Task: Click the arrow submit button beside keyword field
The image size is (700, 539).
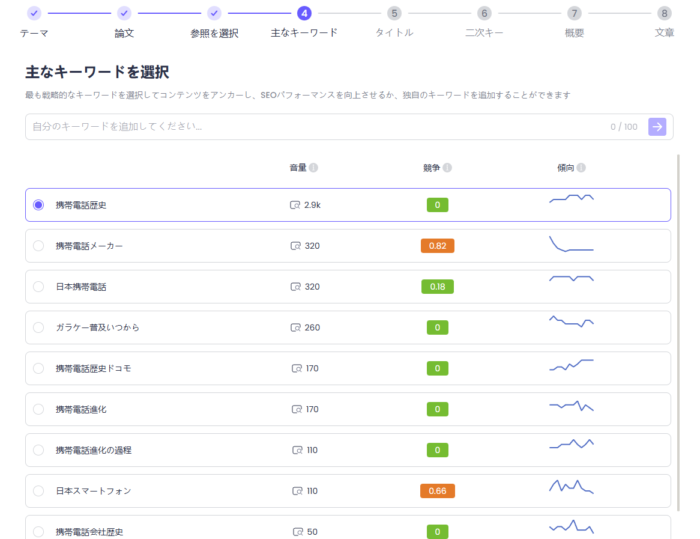Action: 657,127
